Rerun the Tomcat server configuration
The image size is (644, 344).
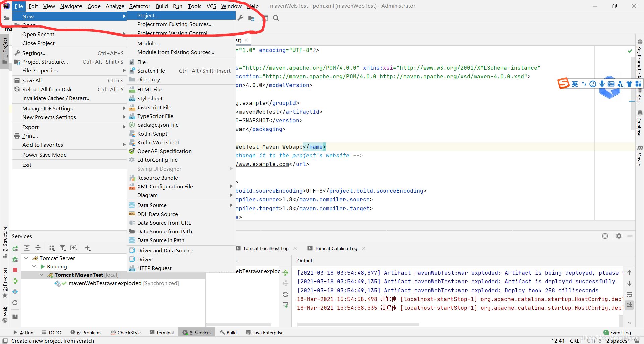(15, 248)
